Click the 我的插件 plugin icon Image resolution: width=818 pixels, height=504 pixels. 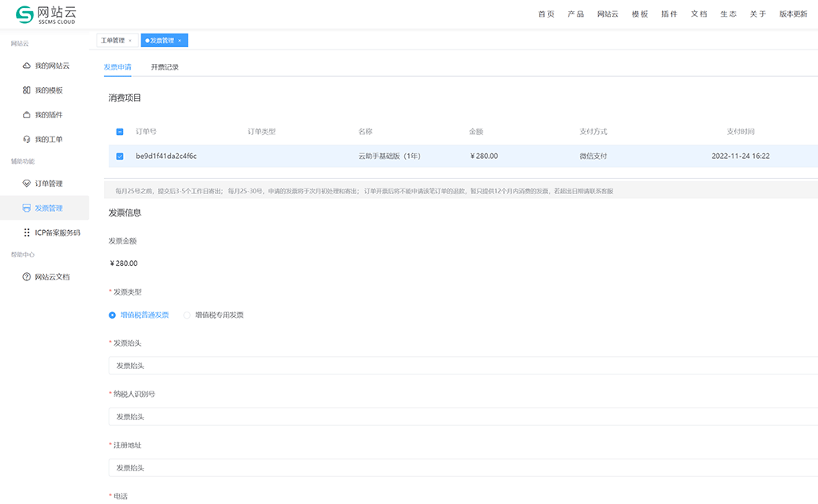tap(26, 115)
